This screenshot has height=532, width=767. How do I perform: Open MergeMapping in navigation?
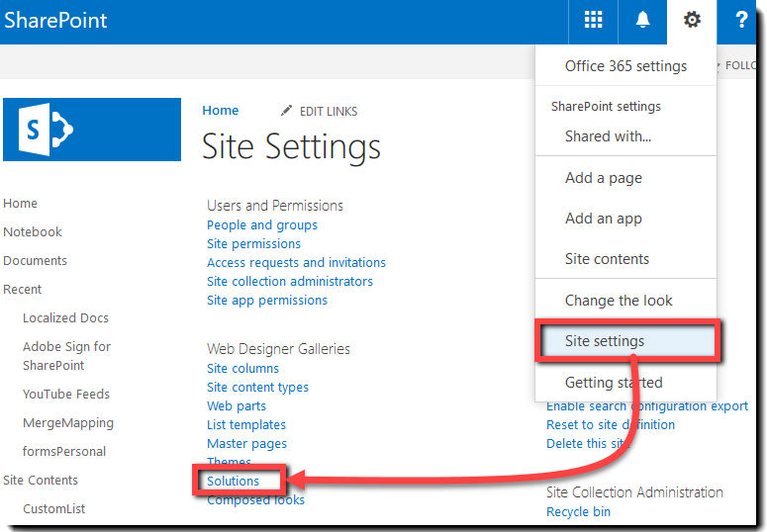68,423
